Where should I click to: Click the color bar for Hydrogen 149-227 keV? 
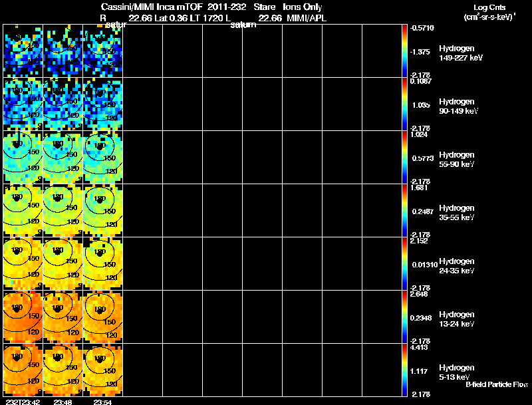(404, 51)
